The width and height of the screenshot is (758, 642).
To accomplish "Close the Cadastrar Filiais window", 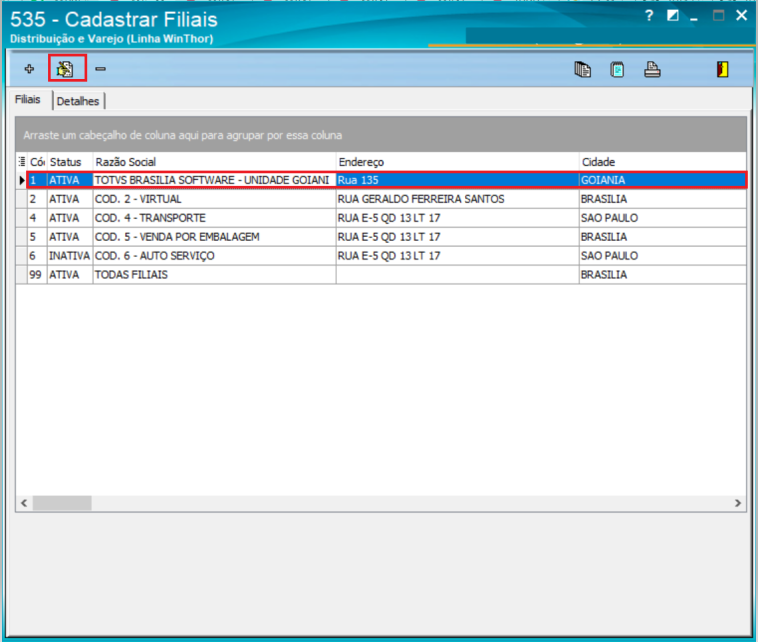I will click(742, 15).
